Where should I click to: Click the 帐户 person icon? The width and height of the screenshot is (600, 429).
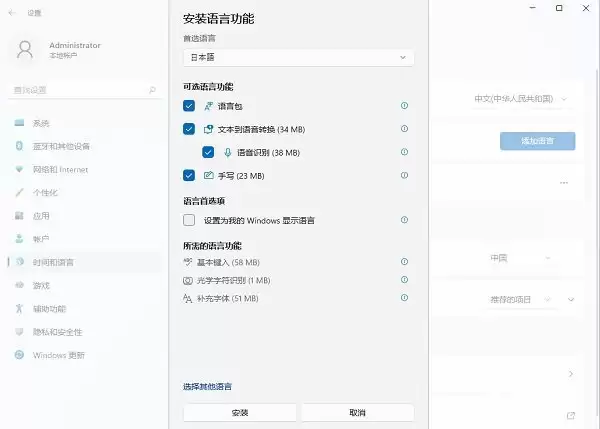19,238
